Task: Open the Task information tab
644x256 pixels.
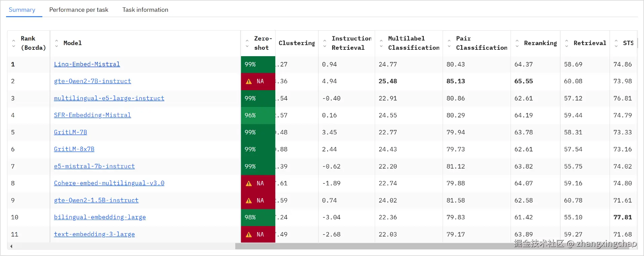Action: 145,10
